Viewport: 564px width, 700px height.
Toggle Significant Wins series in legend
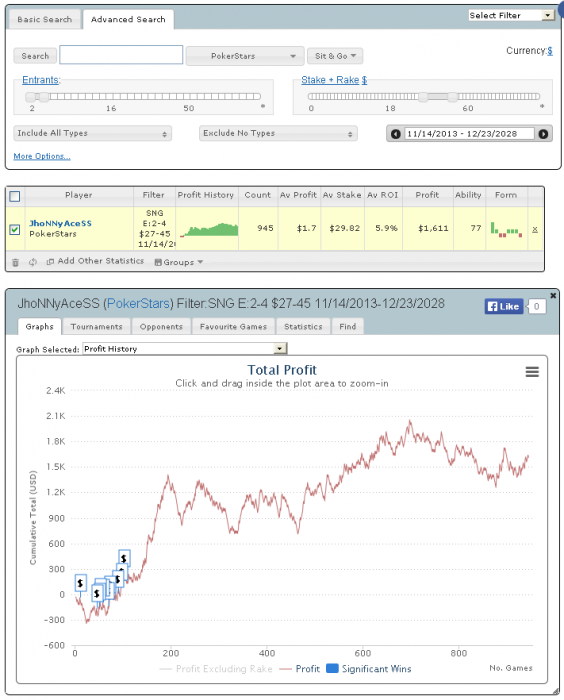click(x=369, y=669)
